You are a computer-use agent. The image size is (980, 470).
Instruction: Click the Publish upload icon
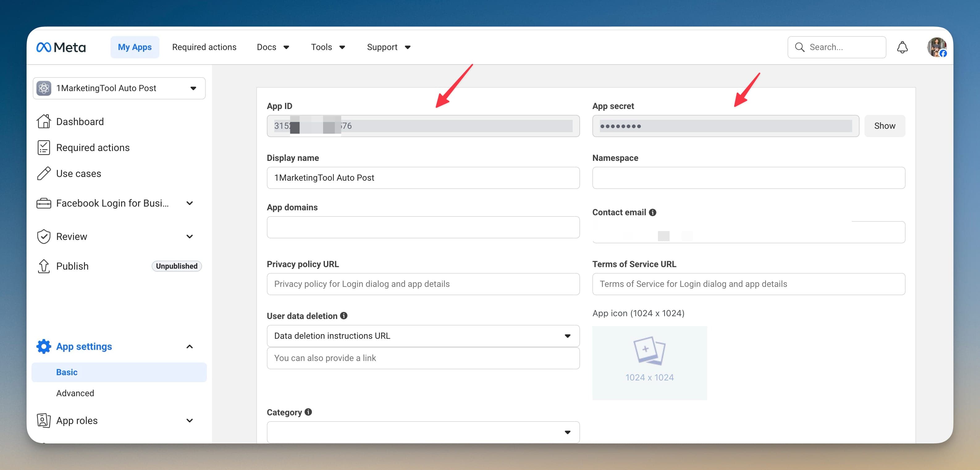[x=44, y=266]
